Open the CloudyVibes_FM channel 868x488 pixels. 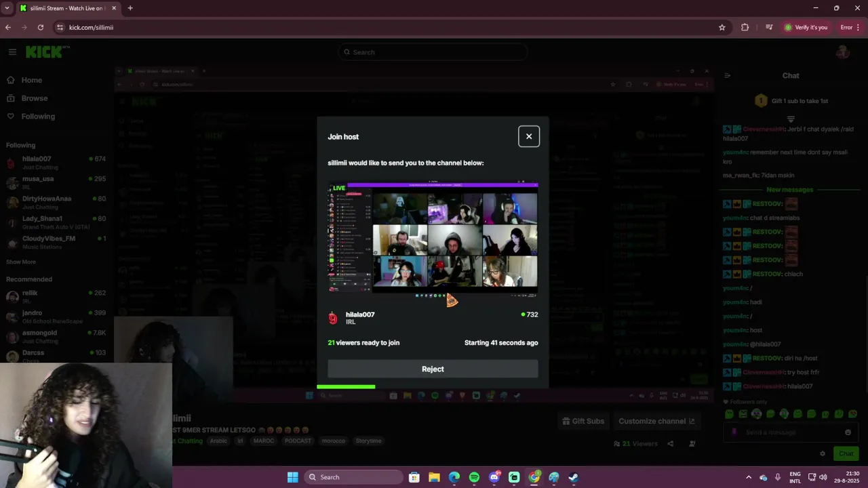(56, 242)
